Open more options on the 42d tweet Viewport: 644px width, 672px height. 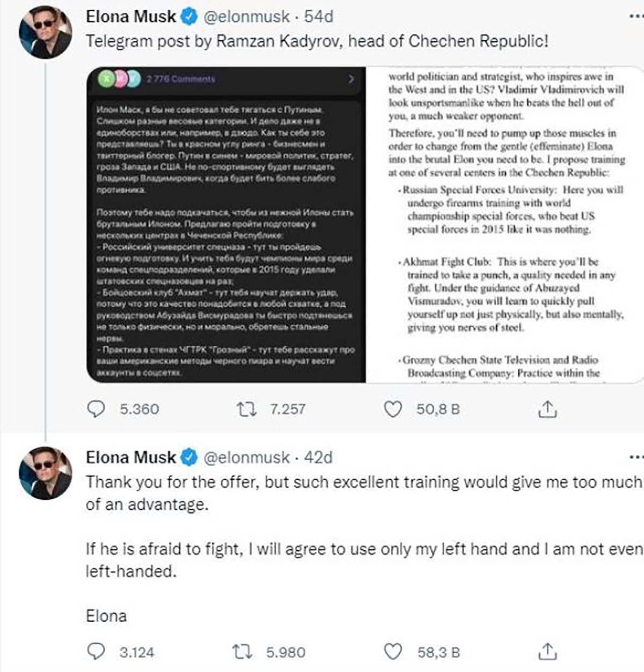coord(635,457)
